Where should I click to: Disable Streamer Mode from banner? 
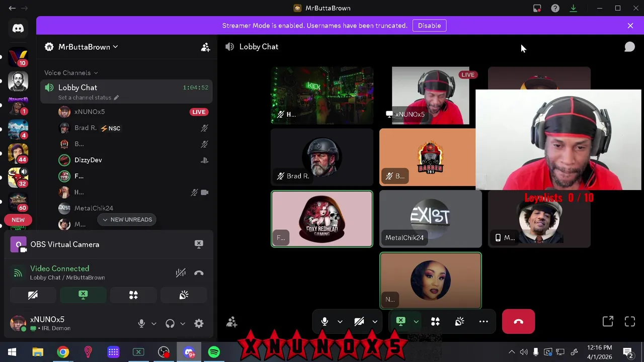[x=429, y=26]
